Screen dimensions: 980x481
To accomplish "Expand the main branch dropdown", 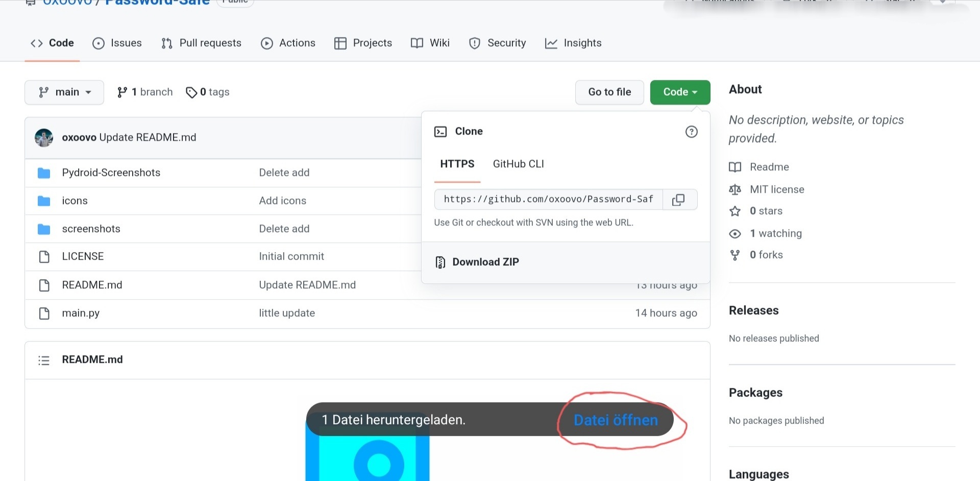I will coord(64,92).
